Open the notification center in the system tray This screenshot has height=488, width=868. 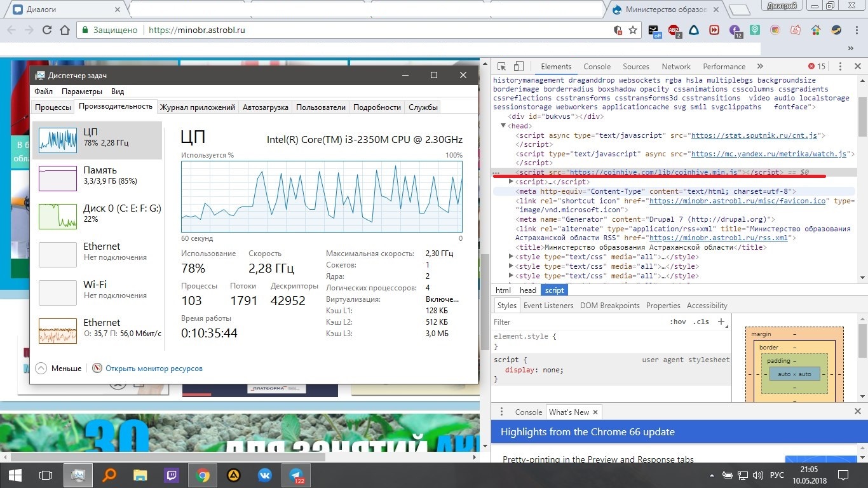(843, 475)
